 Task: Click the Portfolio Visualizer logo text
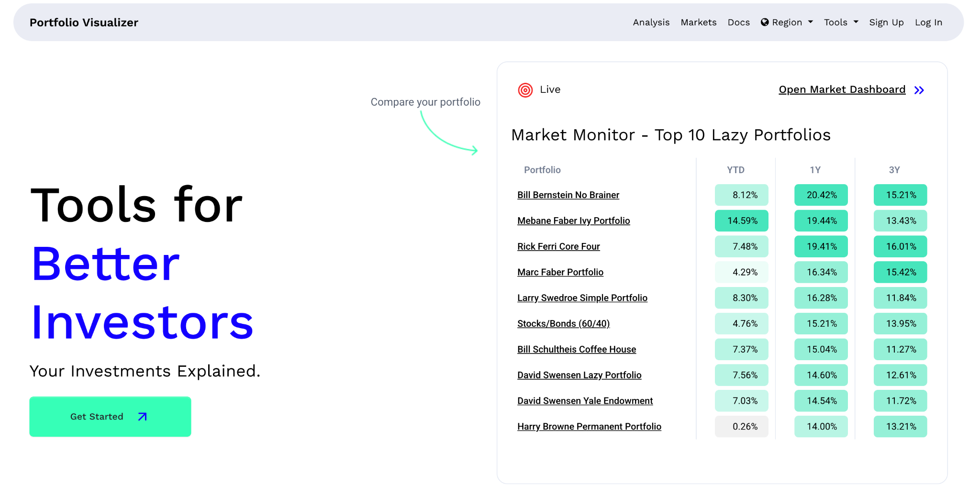[84, 22]
